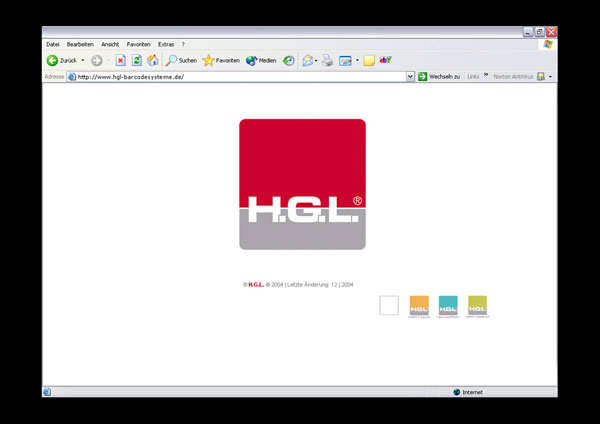600x424 pixels.
Task: Open the Favoriten menu in the menu bar
Action: tap(139, 44)
